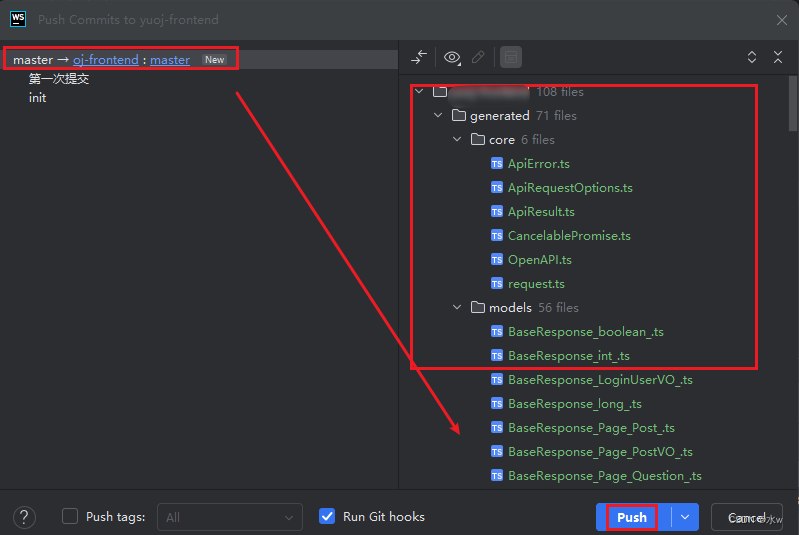799x535 pixels.
Task: Expand all tree nodes icon
Action: coord(752,57)
